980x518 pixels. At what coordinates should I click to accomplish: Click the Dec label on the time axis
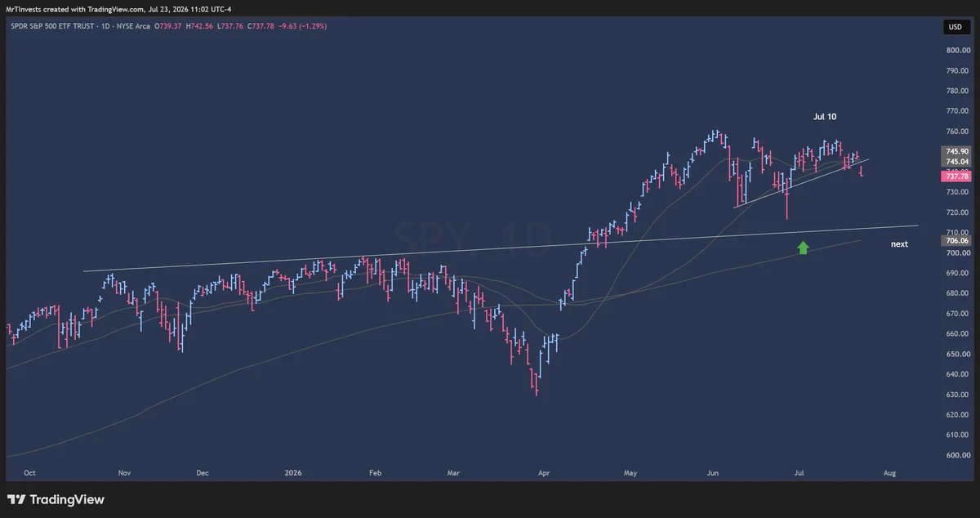pyautogui.click(x=203, y=472)
